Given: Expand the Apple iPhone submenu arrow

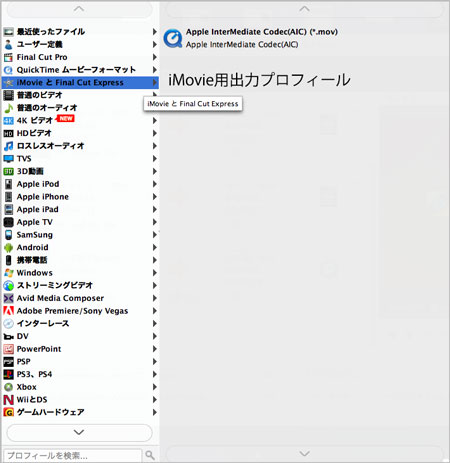Looking at the screenshot, I should [155, 197].
